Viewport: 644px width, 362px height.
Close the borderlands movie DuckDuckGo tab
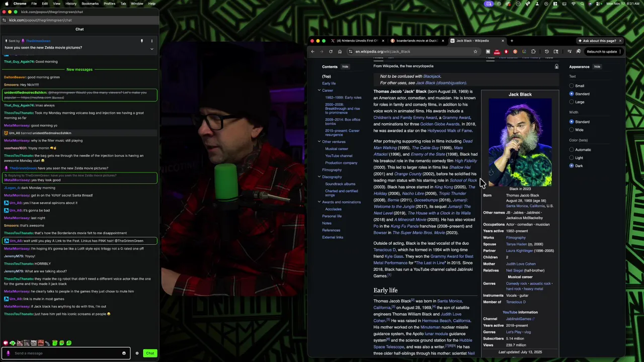[443, 41]
